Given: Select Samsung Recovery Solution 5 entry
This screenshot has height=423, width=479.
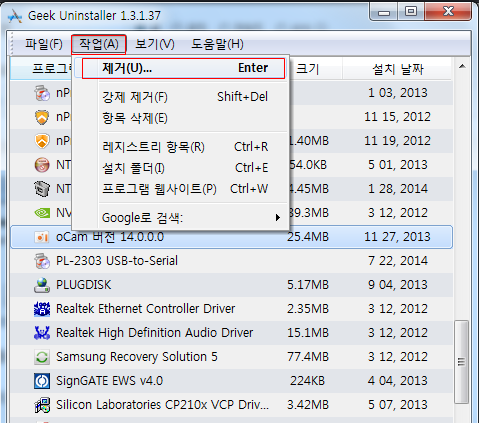Looking at the screenshot, I should pyautogui.click(x=232, y=357).
